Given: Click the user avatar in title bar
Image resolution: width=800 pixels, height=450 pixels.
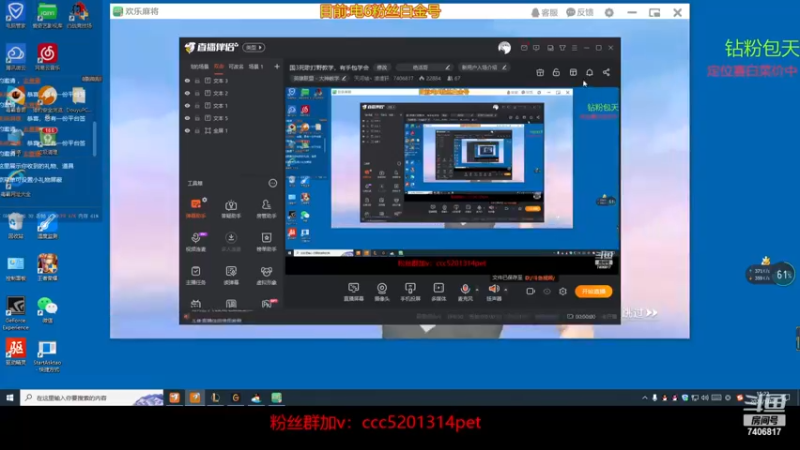Looking at the screenshot, I should tap(504, 48).
